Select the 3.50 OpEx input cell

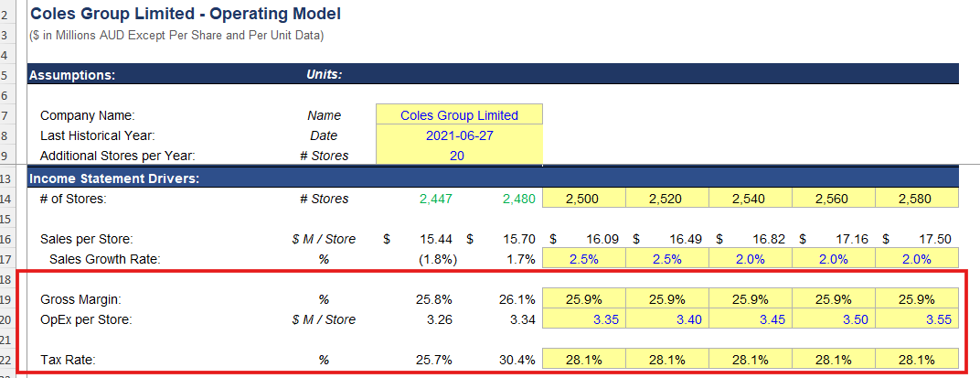833,319
